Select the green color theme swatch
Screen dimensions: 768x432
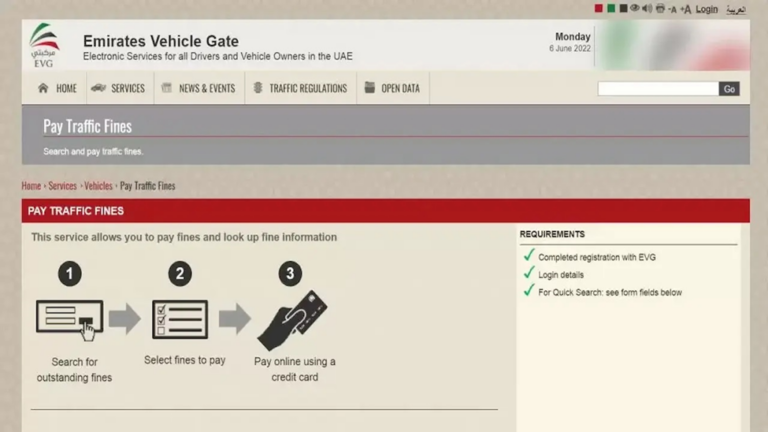[611, 9]
